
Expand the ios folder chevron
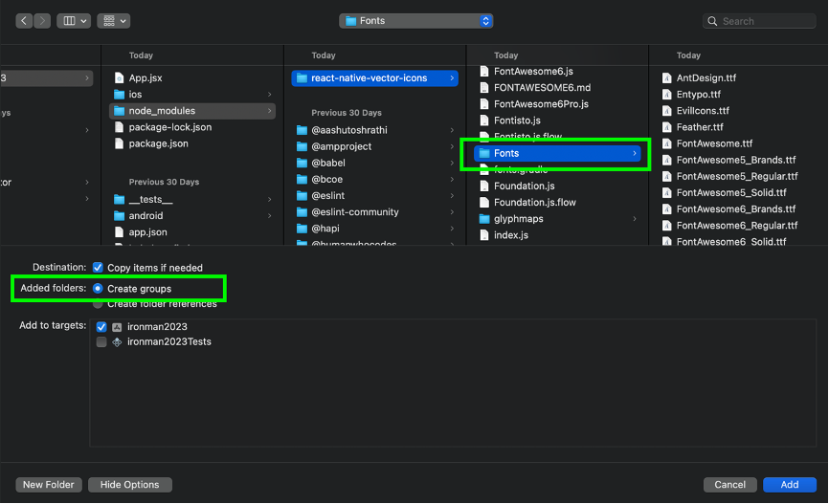(x=270, y=94)
